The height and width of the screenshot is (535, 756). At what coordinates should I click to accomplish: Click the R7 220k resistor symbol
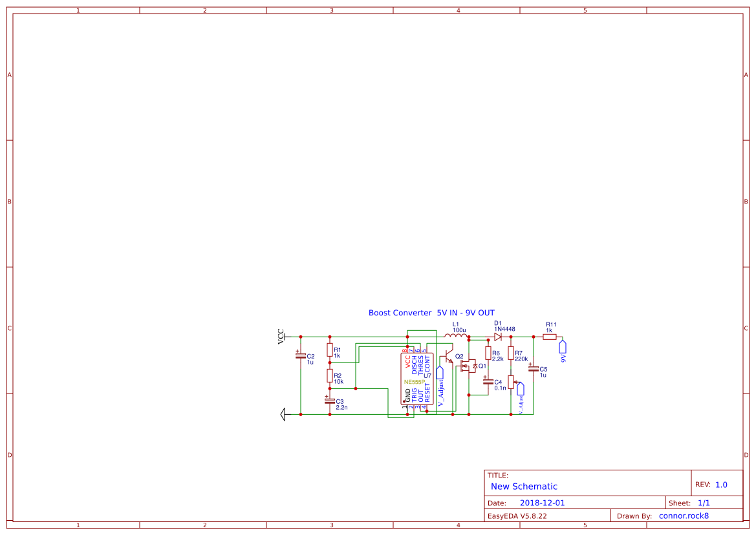pyautogui.click(x=511, y=353)
